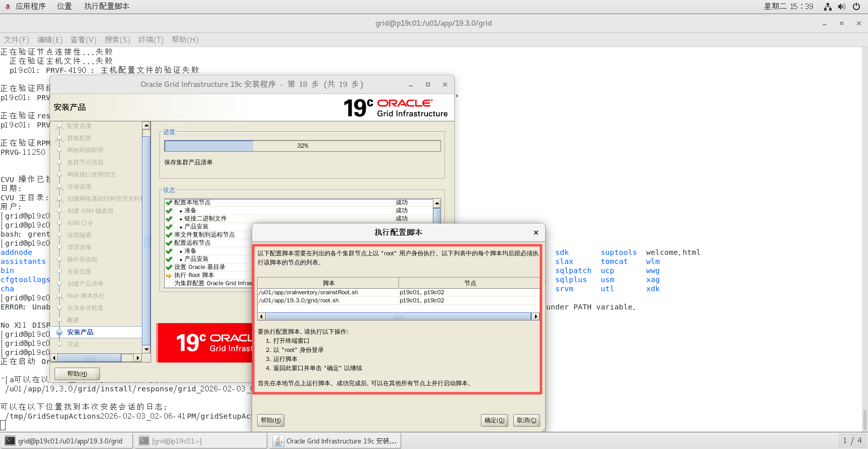Click sidebar vertical scrollbar up arrow

coord(147,125)
